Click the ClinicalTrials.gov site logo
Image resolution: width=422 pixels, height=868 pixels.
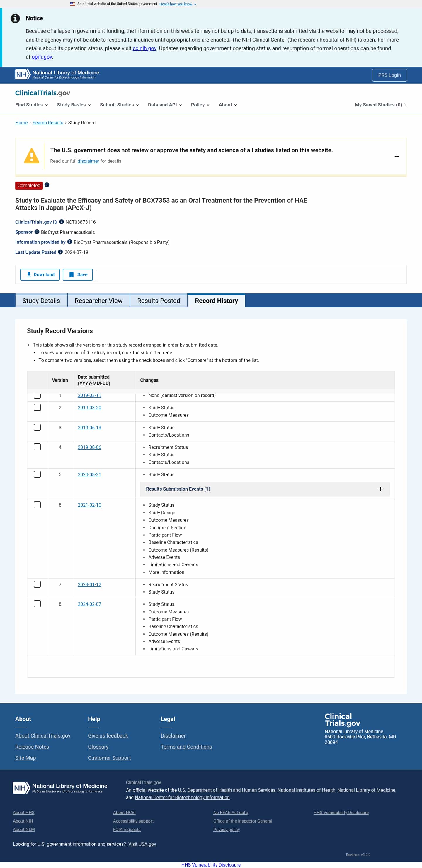tap(43, 93)
